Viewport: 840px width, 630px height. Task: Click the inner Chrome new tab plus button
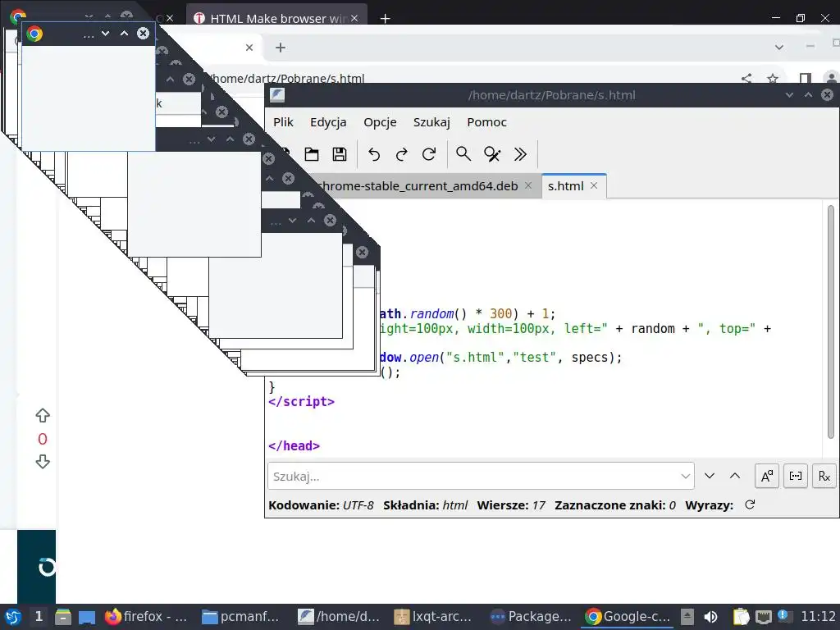[x=281, y=48]
